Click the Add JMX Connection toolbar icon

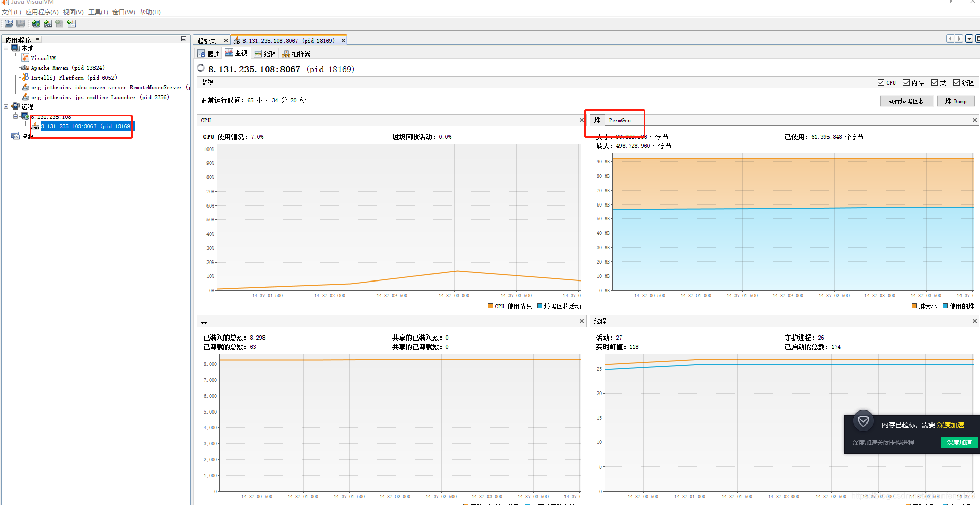pos(47,23)
